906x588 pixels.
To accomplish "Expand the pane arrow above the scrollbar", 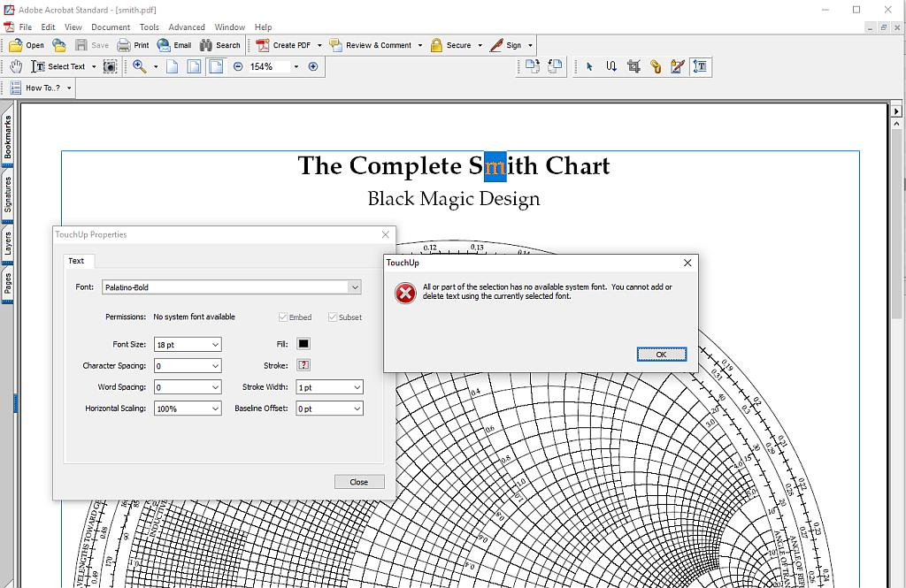I will [896, 111].
